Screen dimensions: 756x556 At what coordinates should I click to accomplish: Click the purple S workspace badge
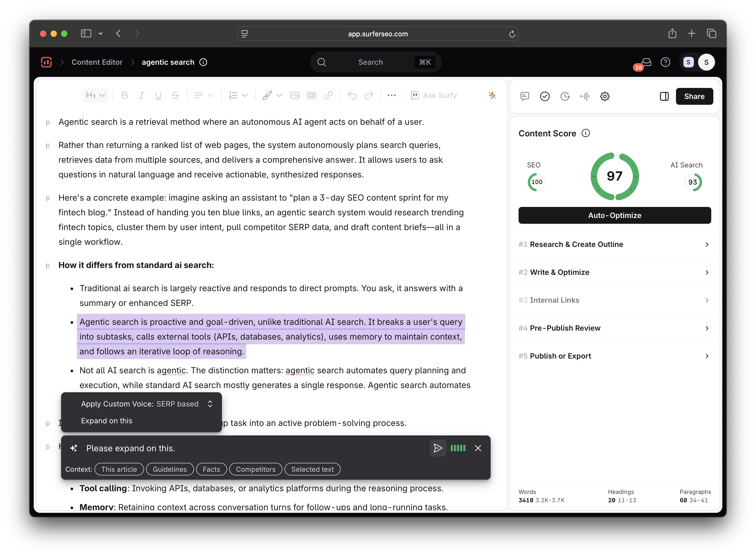click(688, 62)
